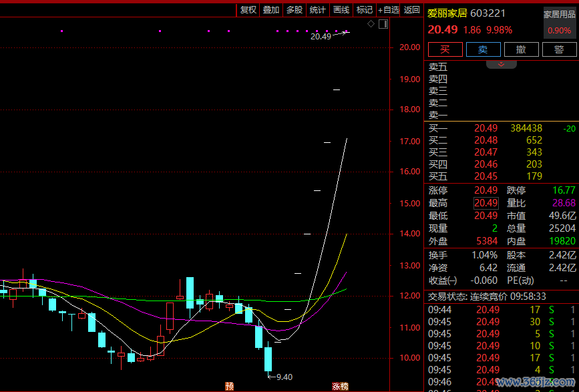
Task: Click the 交易状态 连续竞价 status line
Action: point(487,297)
